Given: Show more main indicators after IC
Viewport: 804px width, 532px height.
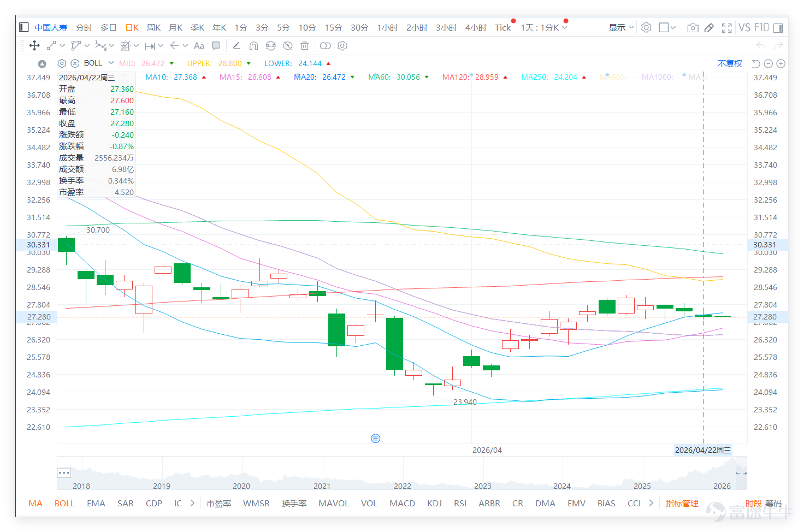Looking at the screenshot, I should pyautogui.click(x=192, y=503).
